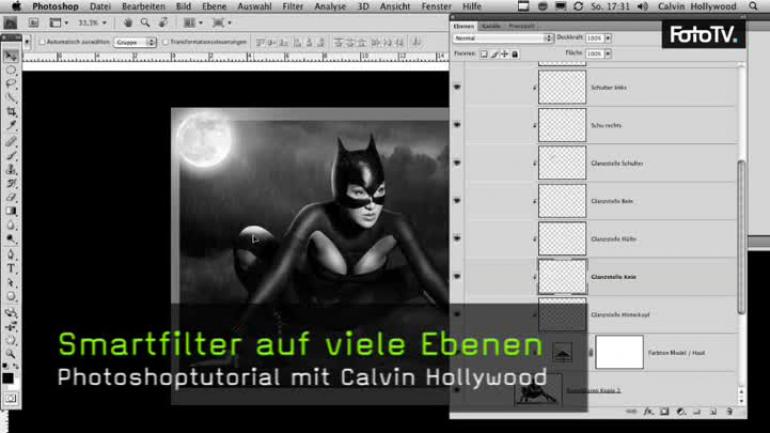Select the Healing Brush tool
The height and width of the screenshot is (433, 770).
[x=10, y=142]
